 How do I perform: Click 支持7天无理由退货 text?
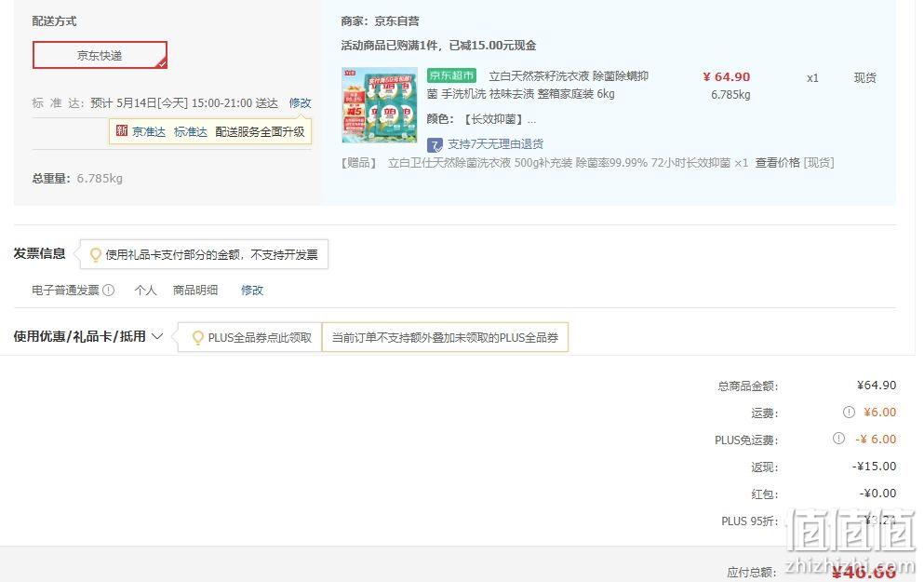[x=496, y=144]
